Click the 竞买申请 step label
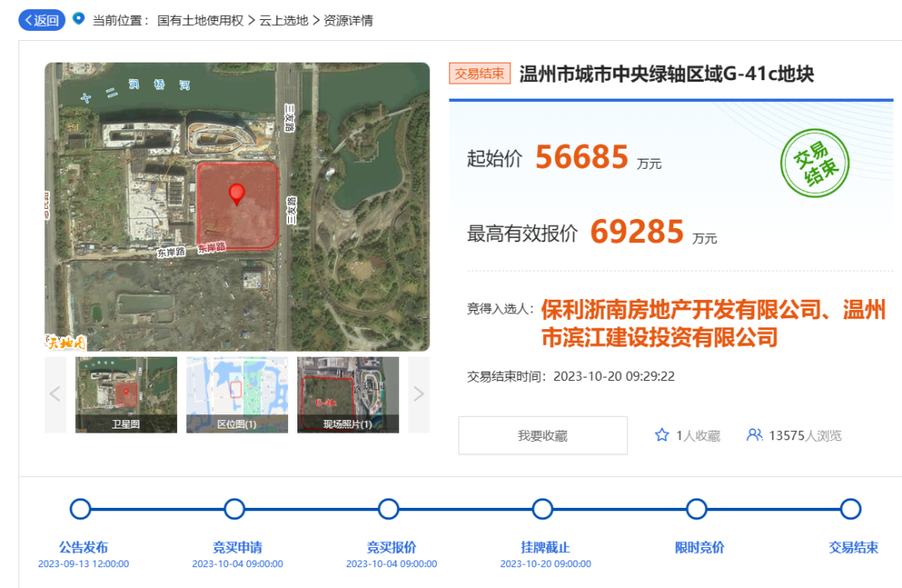The image size is (902, 588). coord(237,547)
